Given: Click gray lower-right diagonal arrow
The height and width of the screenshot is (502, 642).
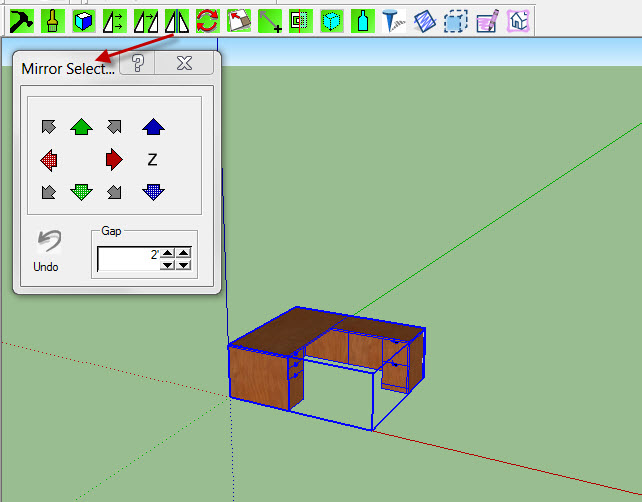Looking at the screenshot, I should pyautogui.click(x=114, y=192).
